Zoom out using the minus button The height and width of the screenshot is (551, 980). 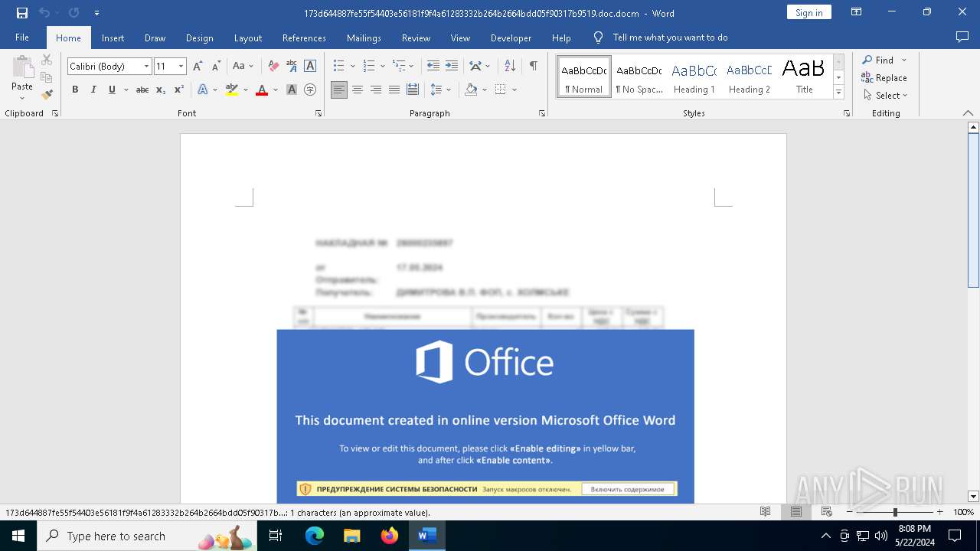coord(850,512)
